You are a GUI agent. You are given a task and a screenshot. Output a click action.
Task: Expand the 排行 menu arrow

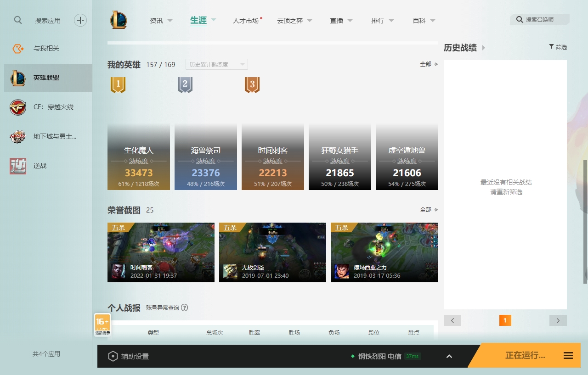tap(391, 21)
